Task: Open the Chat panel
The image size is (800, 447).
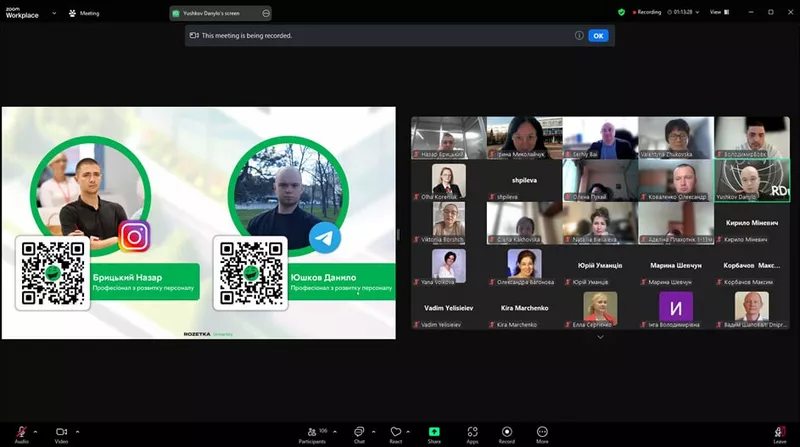Action: click(359, 434)
